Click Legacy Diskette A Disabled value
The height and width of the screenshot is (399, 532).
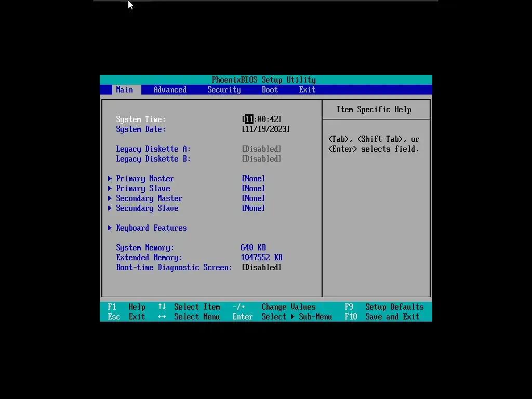click(261, 149)
